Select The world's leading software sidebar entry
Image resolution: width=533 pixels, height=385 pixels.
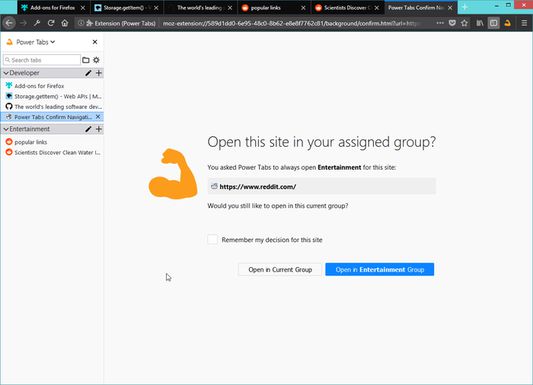[x=52, y=107]
